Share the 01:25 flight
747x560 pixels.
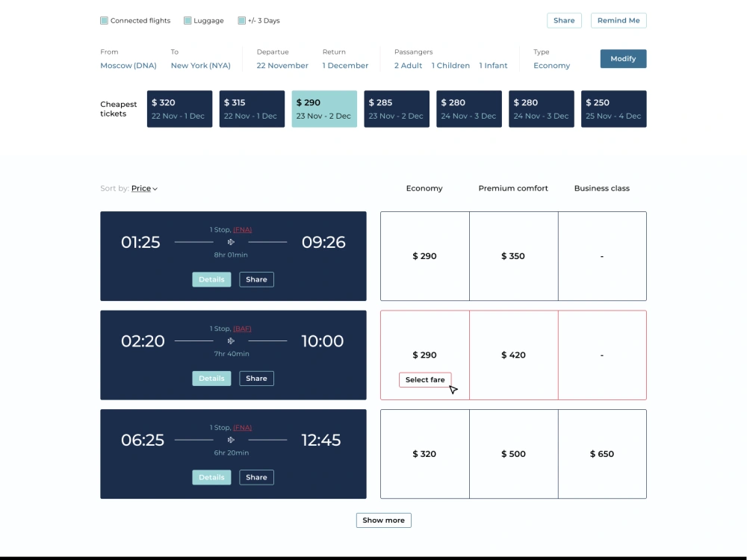pos(256,279)
